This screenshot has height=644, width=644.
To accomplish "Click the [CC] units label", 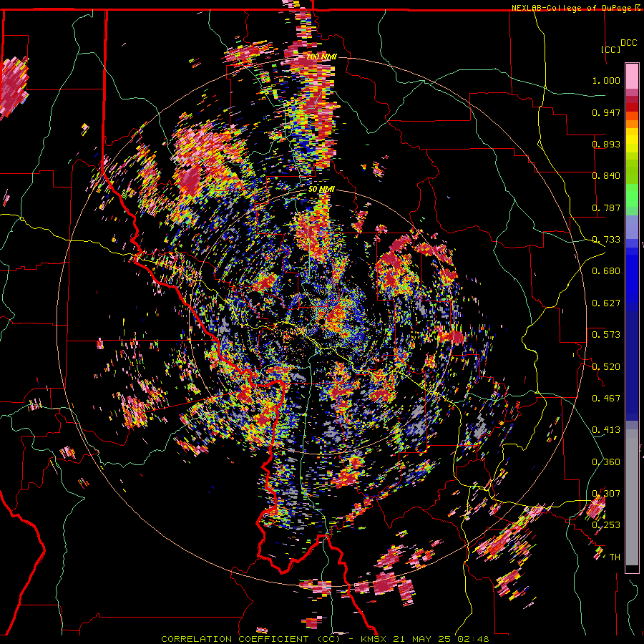I will click(x=610, y=49).
